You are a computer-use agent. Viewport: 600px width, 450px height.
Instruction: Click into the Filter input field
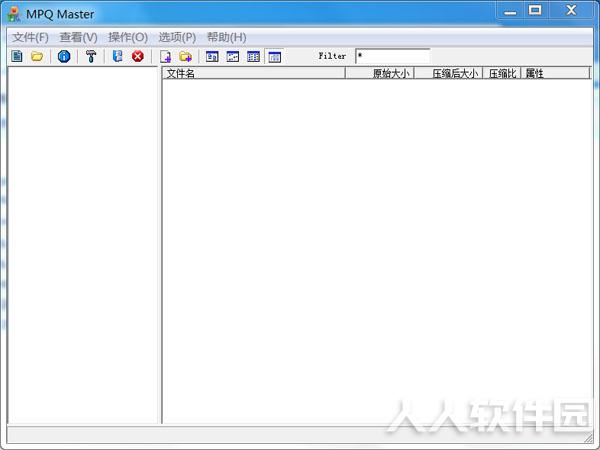click(393, 56)
